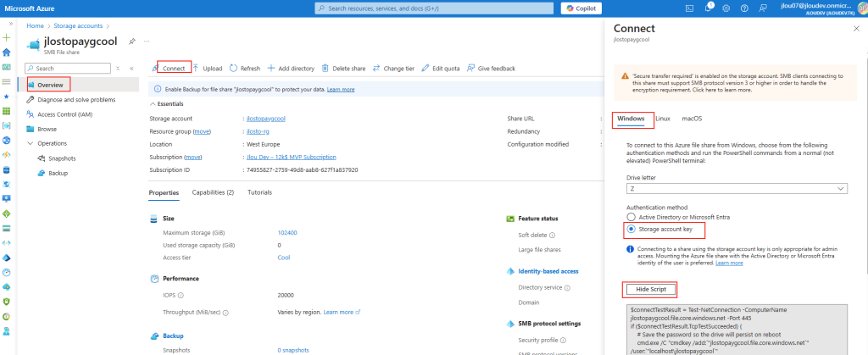Pin jlostopaygcool to dashboard
This screenshot has height=355, width=868.
[x=131, y=42]
